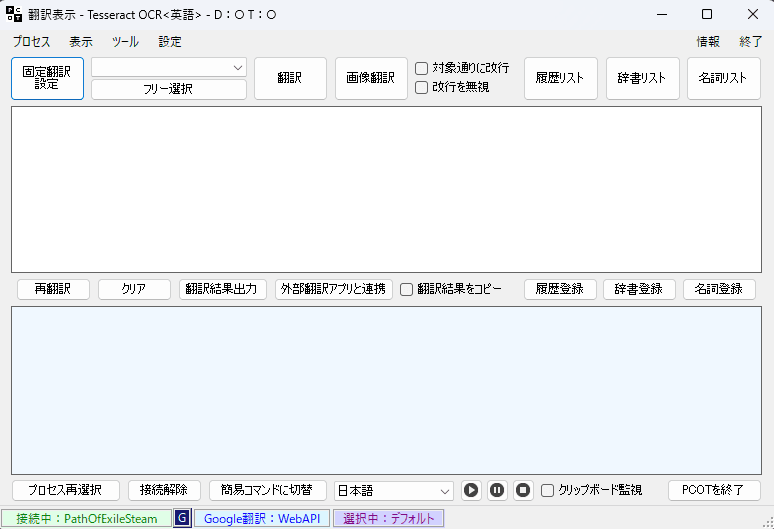Click the Google翻訳：WebAPI status label

point(262,518)
